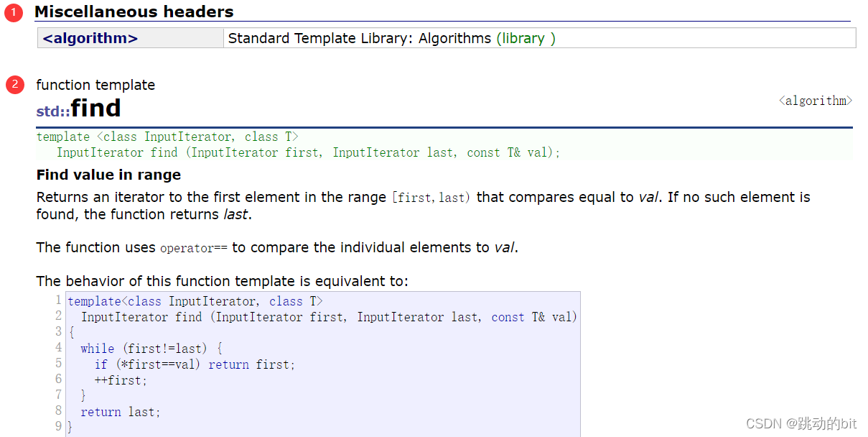This screenshot has width=868, height=437.
Task: Click "The behavior of this function template" sentence
Action: coord(222,281)
